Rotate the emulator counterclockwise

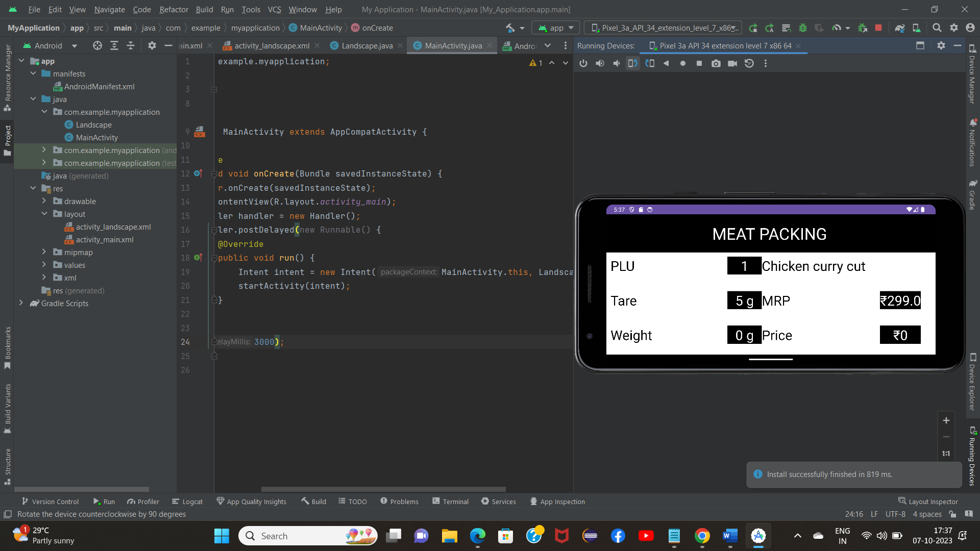click(x=633, y=63)
